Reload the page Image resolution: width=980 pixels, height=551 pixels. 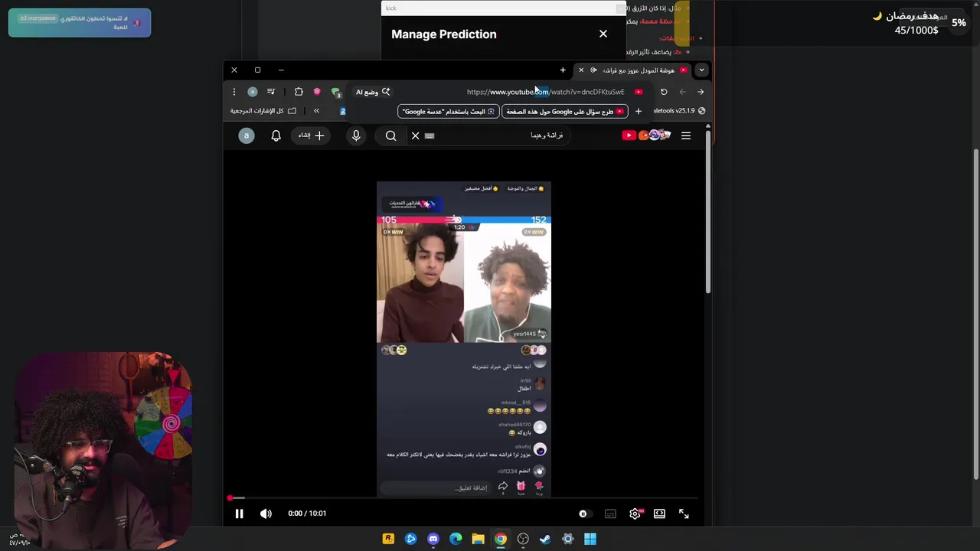click(x=664, y=92)
